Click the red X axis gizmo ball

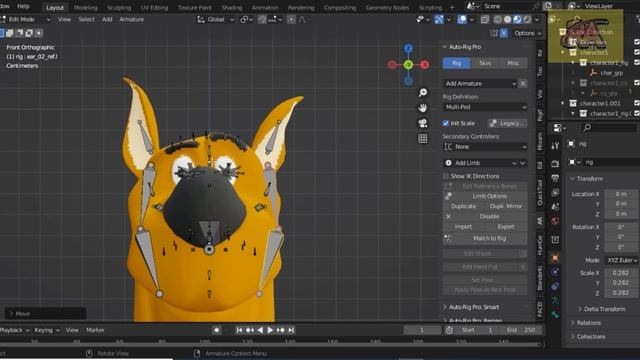(x=424, y=64)
